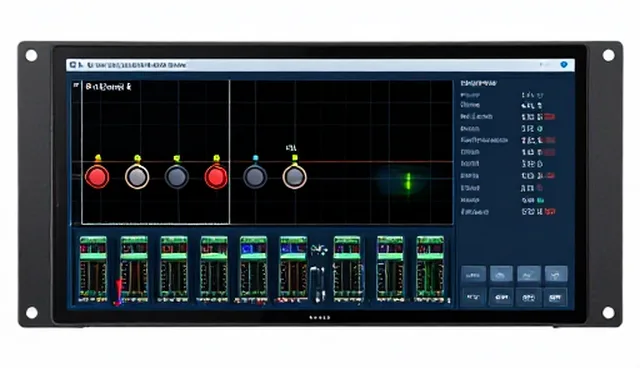Click the first button in the lower button row
The width and height of the screenshot is (640, 368).
473,297
